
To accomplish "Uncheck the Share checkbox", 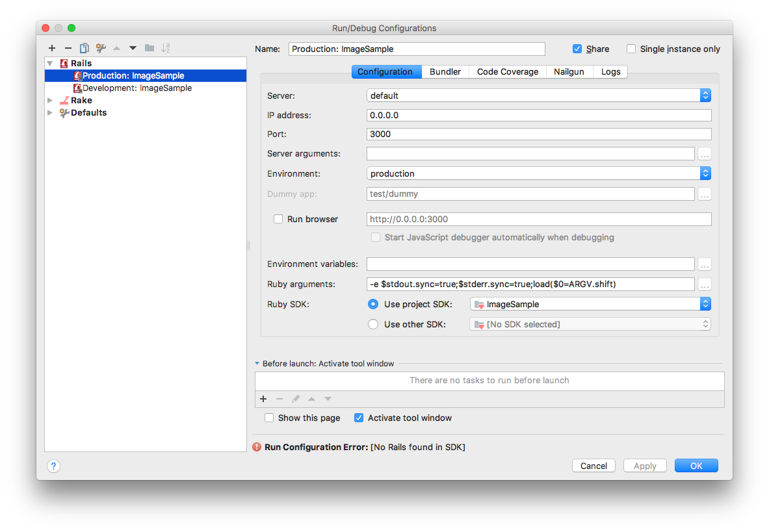I will tap(577, 48).
